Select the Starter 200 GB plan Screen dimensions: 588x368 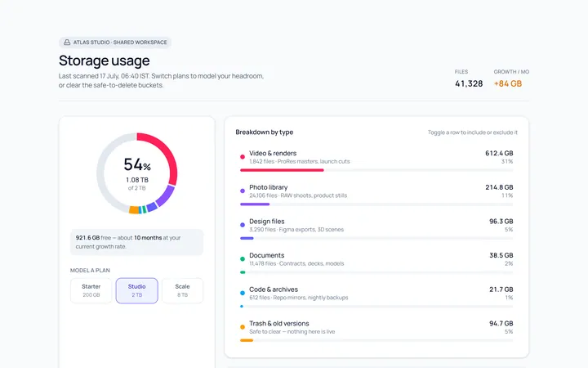click(x=91, y=290)
